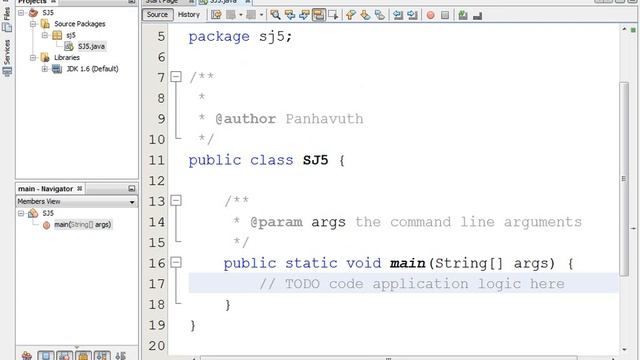Click the Forward navigation arrow icon
Viewport: 640px width, 360px height.
251,15
